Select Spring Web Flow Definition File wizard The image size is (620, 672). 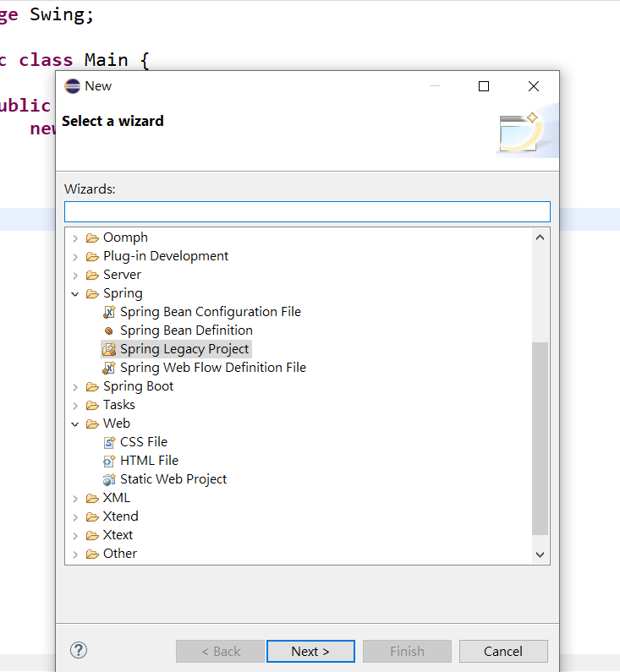[x=213, y=368]
